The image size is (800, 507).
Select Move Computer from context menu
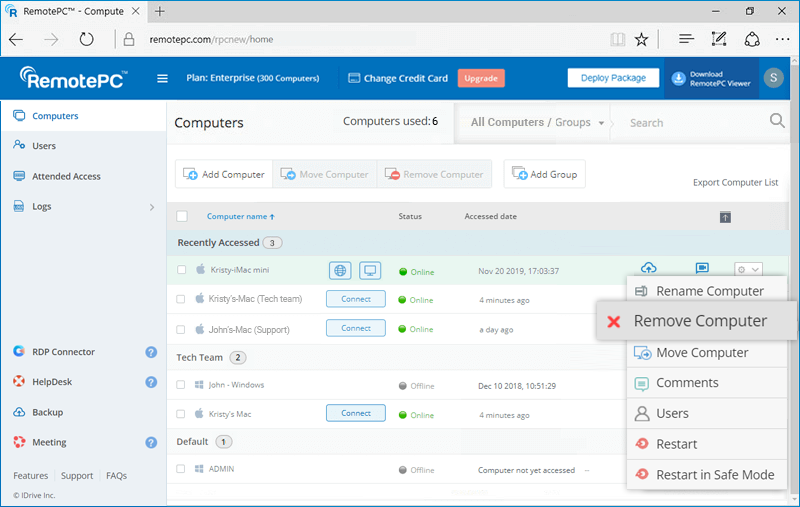(x=707, y=352)
